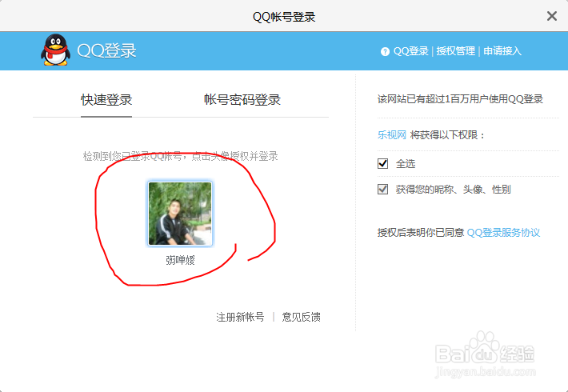Viewport: 568px width, 392px height.
Task: Toggle the 全选 checkbox
Action: 382,164
